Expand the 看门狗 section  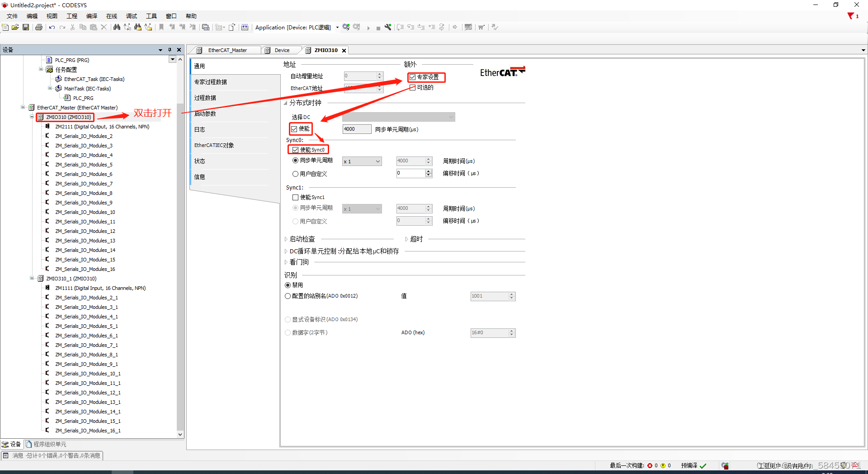click(286, 262)
